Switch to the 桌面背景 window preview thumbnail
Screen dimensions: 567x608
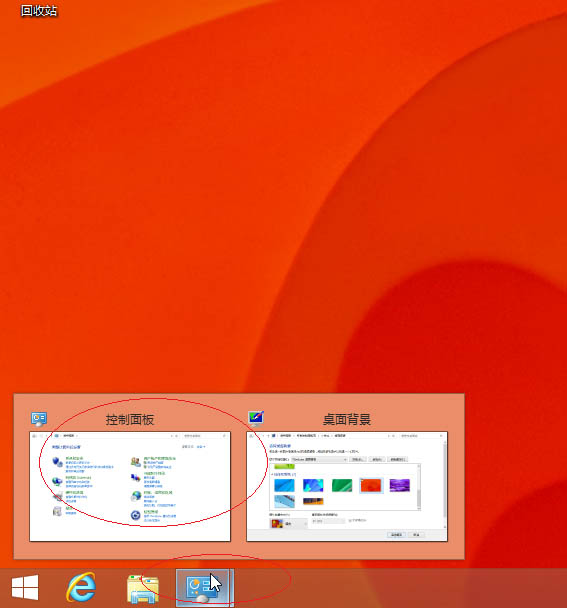coord(347,486)
